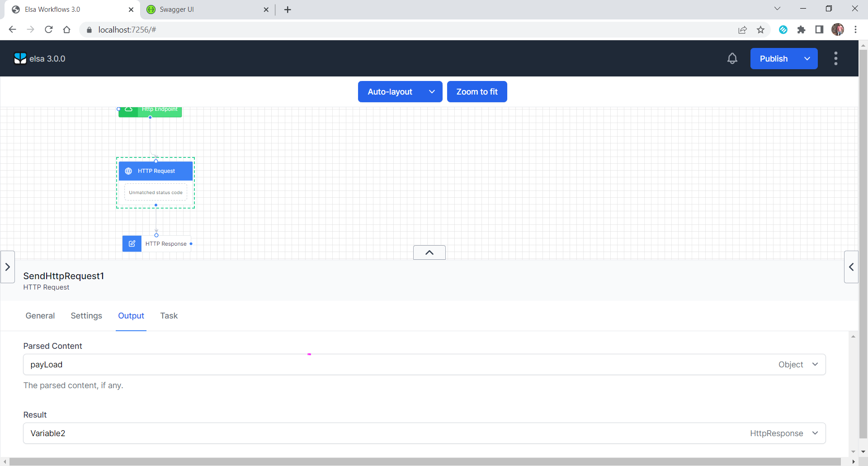
Task: Click the Auto-layout button
Action: click(x=390, y=92)
